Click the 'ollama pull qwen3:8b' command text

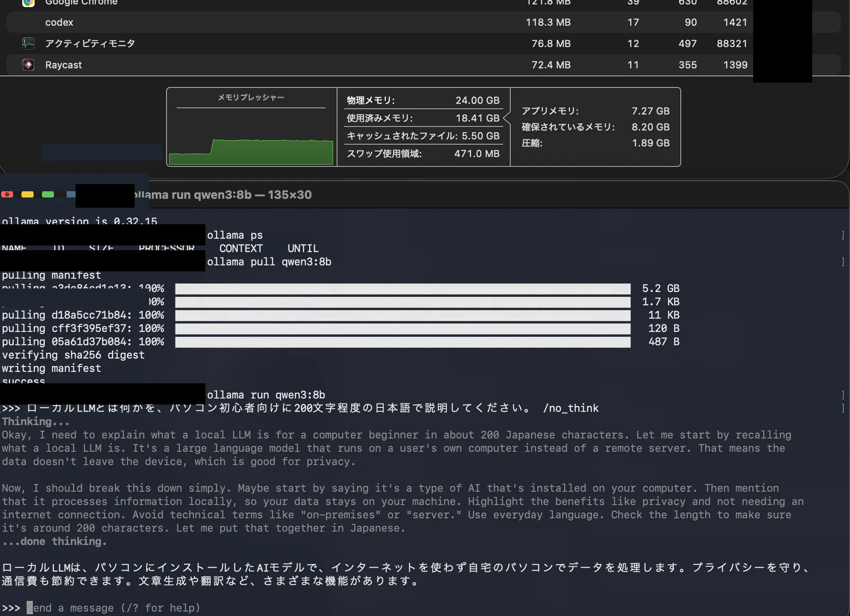(x=269, y=262)
